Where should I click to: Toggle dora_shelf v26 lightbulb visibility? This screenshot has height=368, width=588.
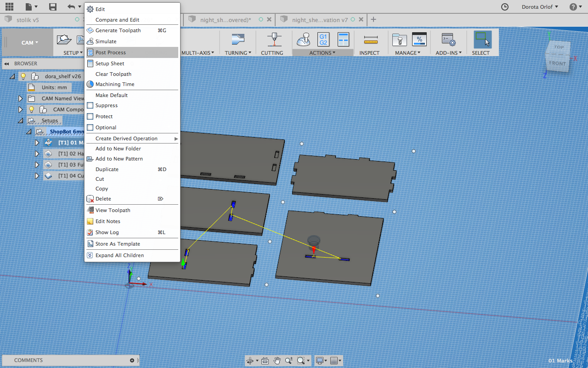pos(23,76)
